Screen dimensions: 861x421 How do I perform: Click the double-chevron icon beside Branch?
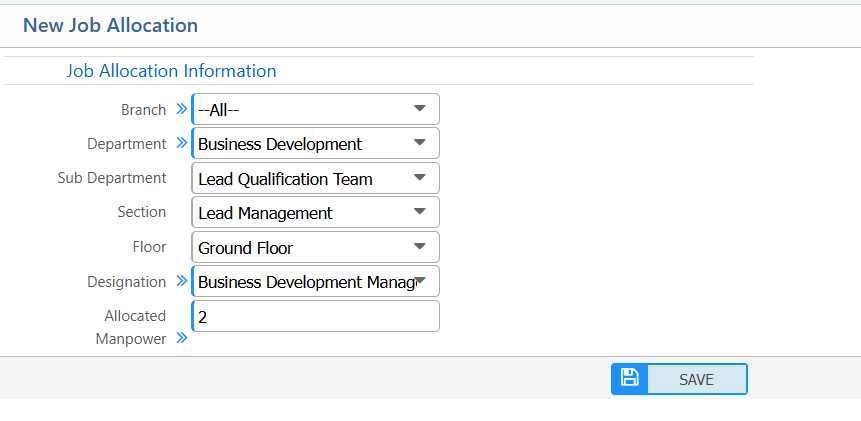[x=181, y=109]
